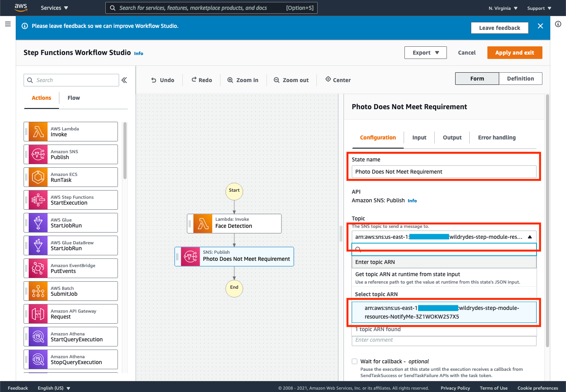This screenshot has height=392, width=566.
Task: Switch to Form view
Action: (477, 79)
